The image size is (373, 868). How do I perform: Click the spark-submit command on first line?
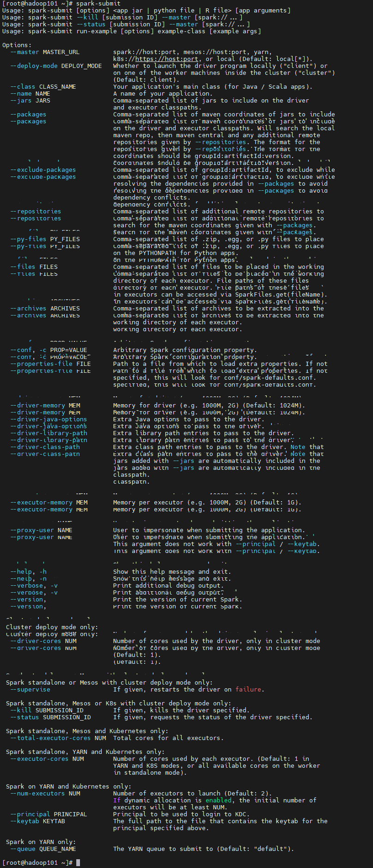click(98, 4)
